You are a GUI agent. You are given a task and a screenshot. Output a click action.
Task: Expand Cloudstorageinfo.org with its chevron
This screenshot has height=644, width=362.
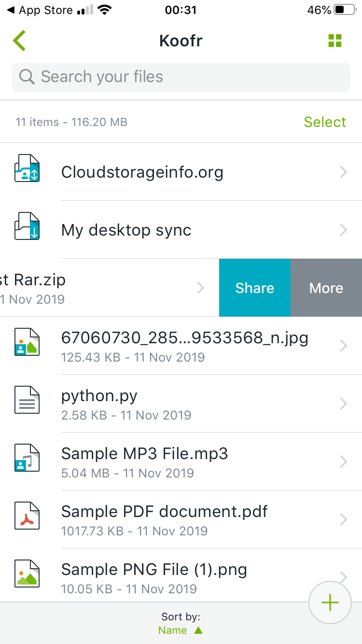tap(343, 172)
